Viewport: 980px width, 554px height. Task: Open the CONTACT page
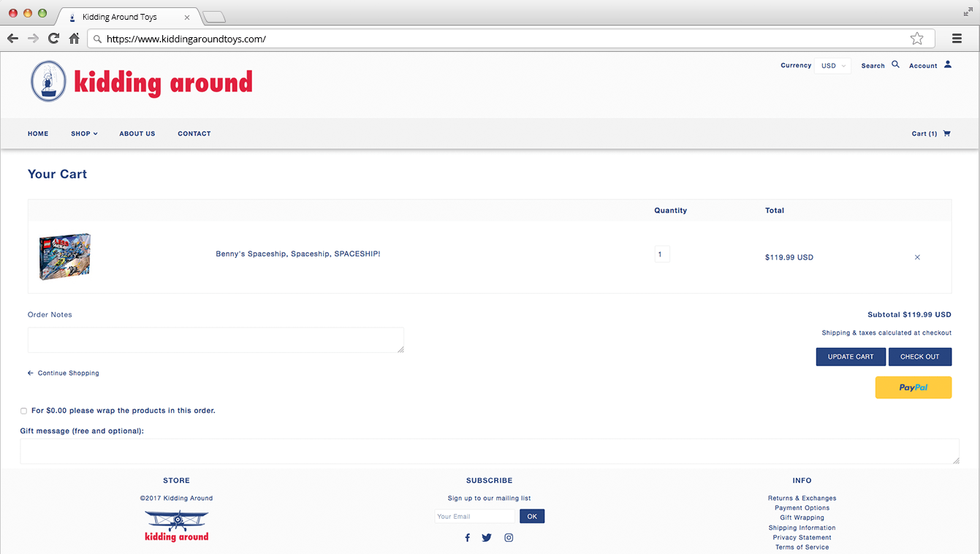[194, 134]
